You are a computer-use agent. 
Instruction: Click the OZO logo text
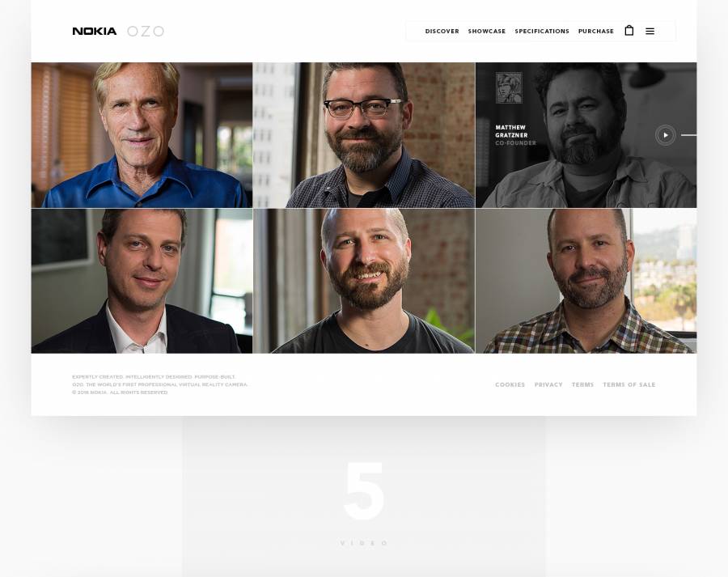[146, 31]
